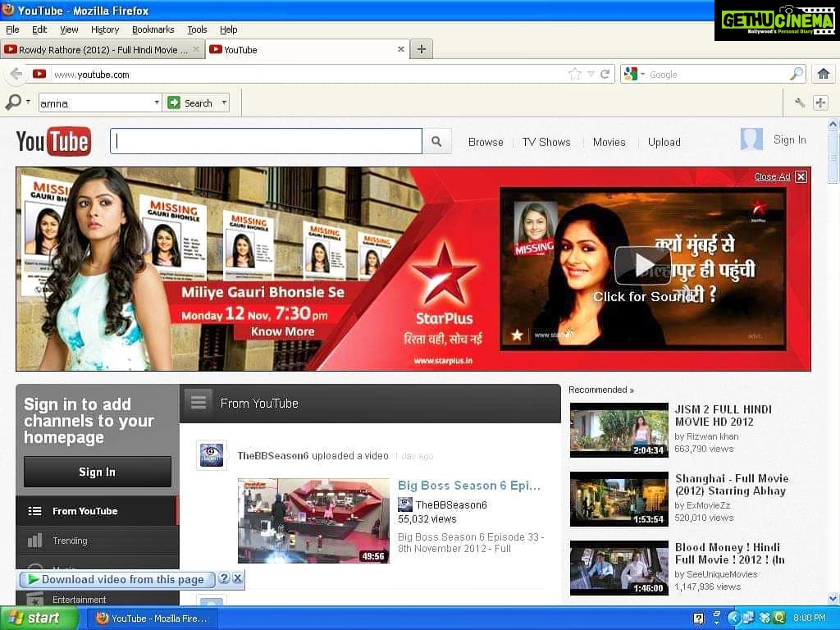Click the Sign In link at top

(790, 139)
